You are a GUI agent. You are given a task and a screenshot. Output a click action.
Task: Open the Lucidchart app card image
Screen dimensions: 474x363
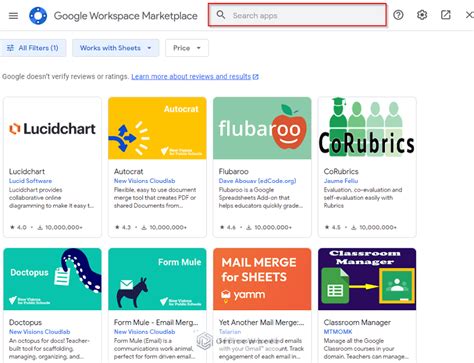(x=52, y=128)
